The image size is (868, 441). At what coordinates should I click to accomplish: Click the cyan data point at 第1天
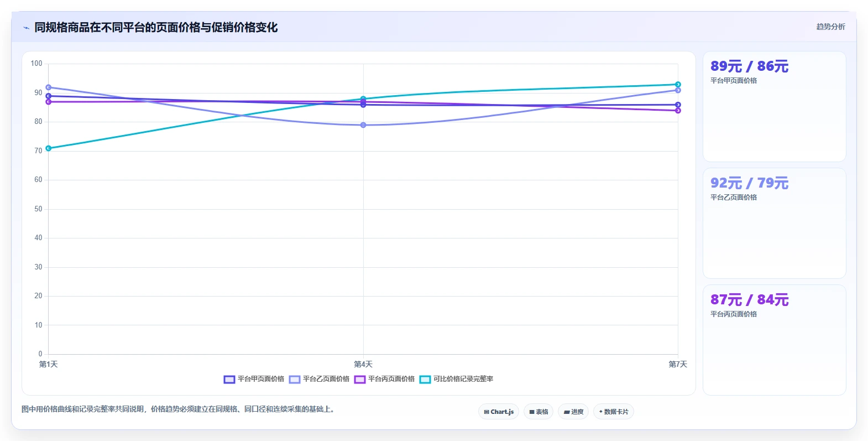(x=49, y=148)
